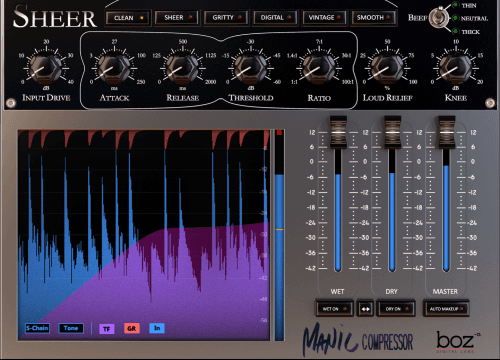
Task: Toggle AUTO MAKEUP gain
Action: coord(446,309)
